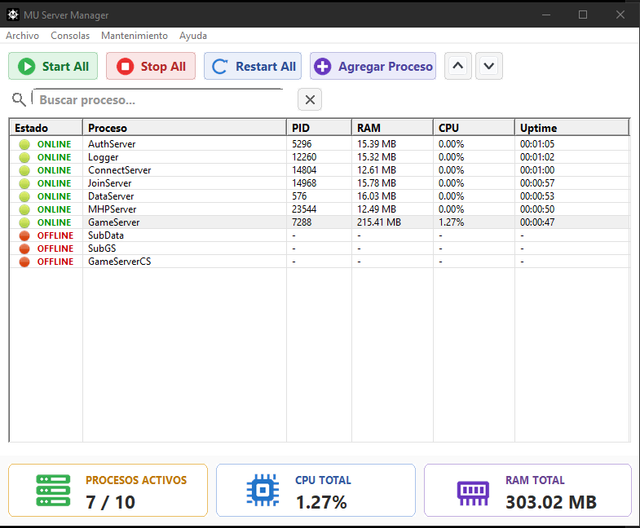Click the CPU Total 1.27% value
The width and height of the screenshot is (640, 528).
(x=321, y=502)
